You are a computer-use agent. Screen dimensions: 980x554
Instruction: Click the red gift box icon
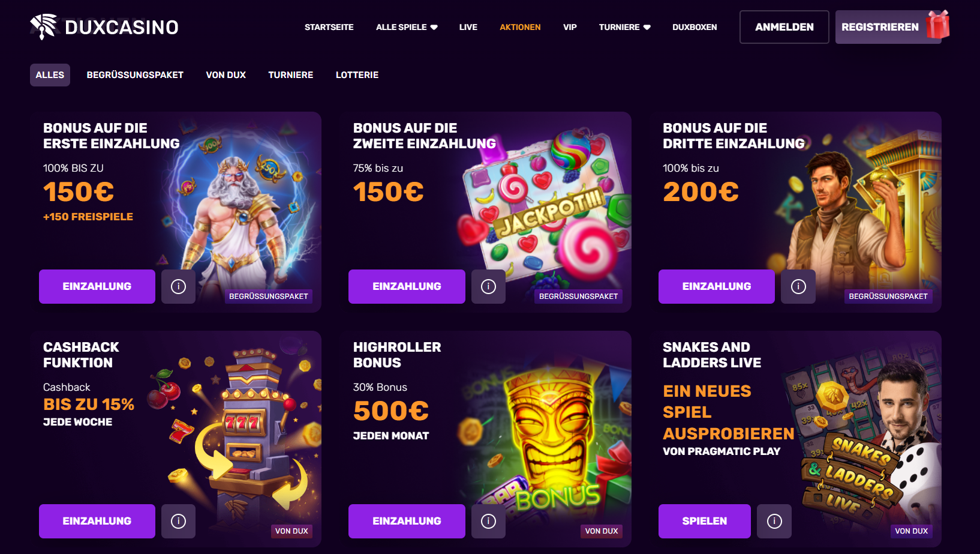938,25
